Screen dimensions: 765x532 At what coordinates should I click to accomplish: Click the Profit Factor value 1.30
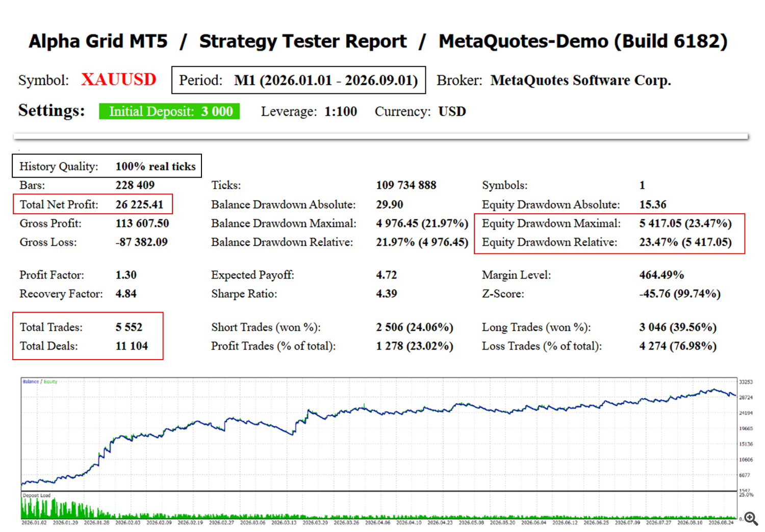(x=126, y=275)
